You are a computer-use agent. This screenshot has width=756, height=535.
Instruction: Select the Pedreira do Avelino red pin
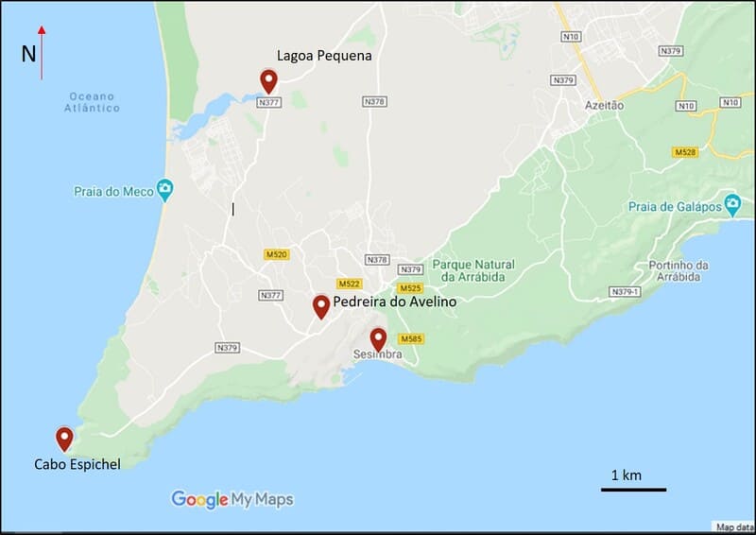click(x=321, y=307)
